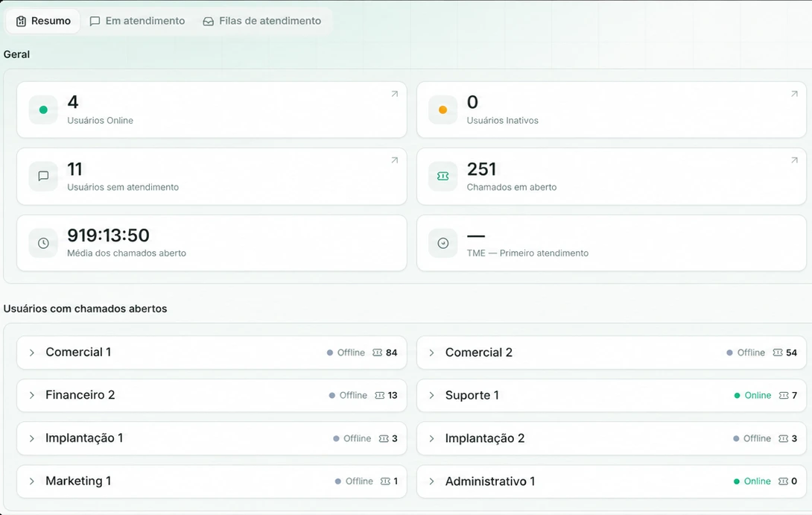Image resolution: width=812 pixels, height=515 pixels.
Task: Click the ticket icon in Comercial 2 row
Action: pos(778,353)
